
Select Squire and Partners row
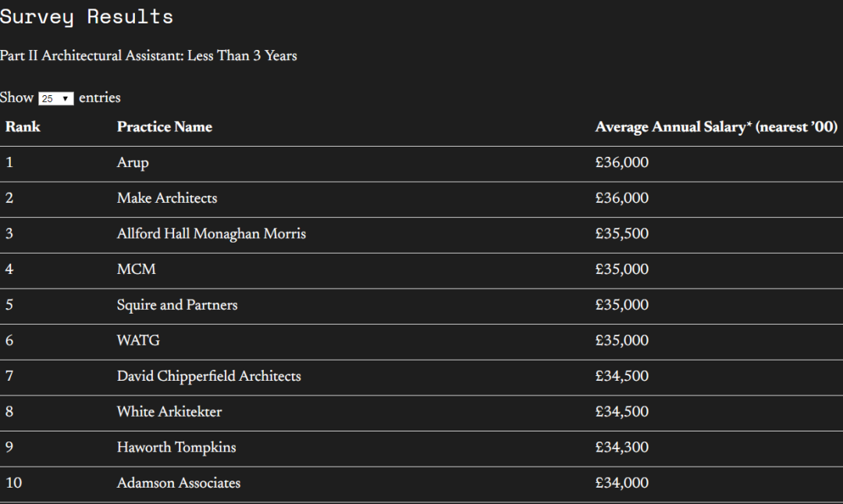[x=421, y=305]
